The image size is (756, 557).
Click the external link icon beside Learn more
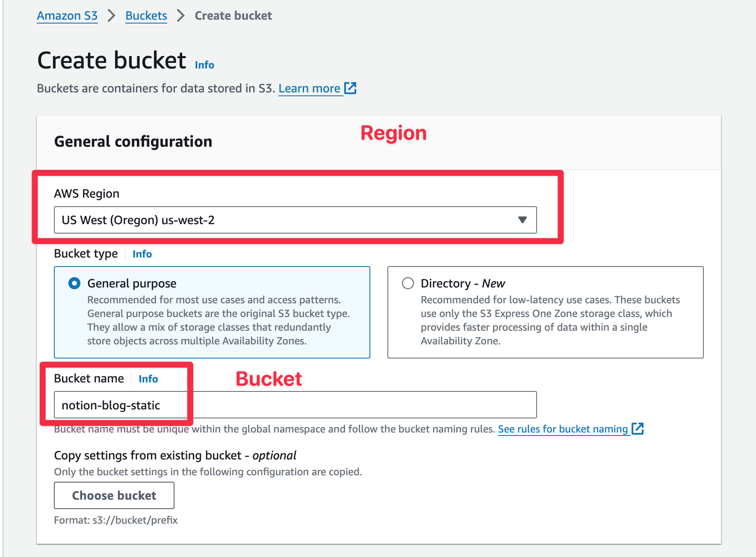click(350, 88)
